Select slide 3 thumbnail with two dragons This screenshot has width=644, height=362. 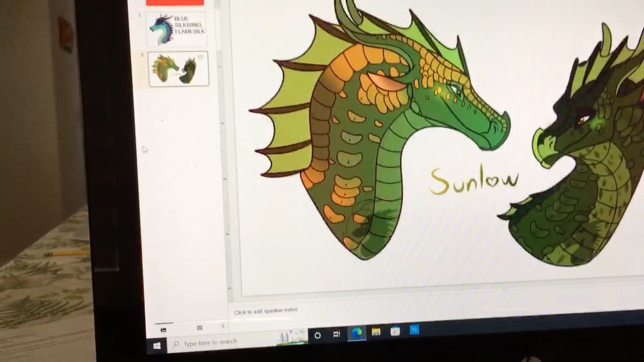click(x=179, y=69)
